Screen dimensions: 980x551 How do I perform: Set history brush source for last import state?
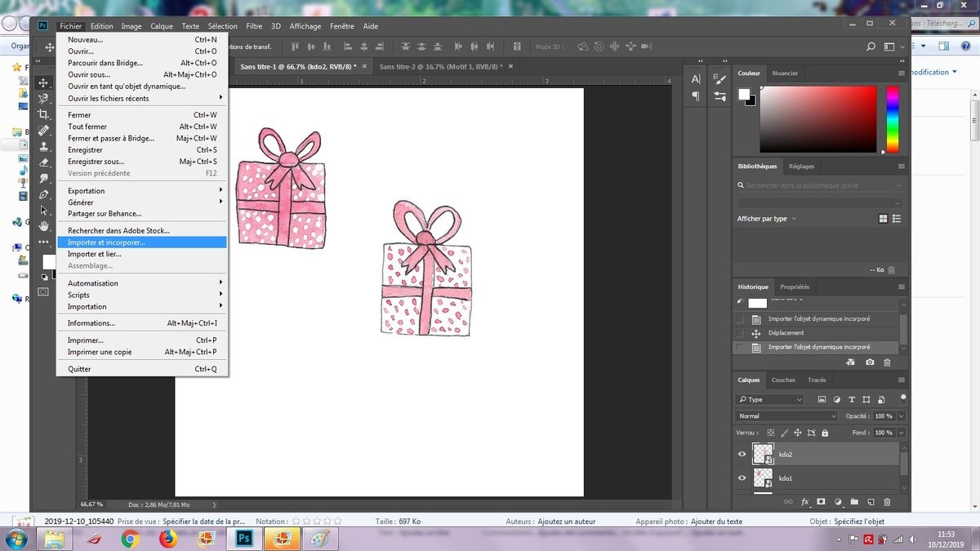[x=740, y=347]
